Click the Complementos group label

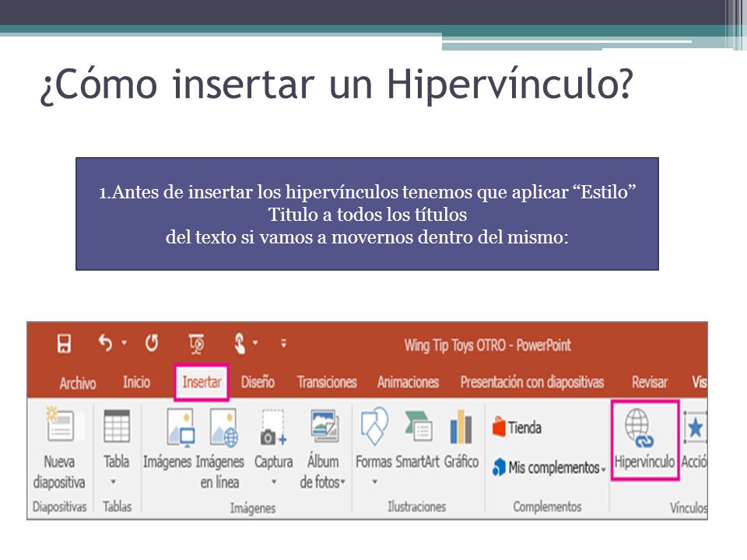[547, 506]
